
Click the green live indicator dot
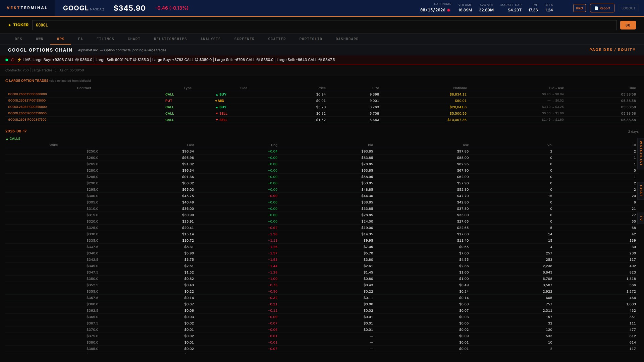tap(7, 60)
